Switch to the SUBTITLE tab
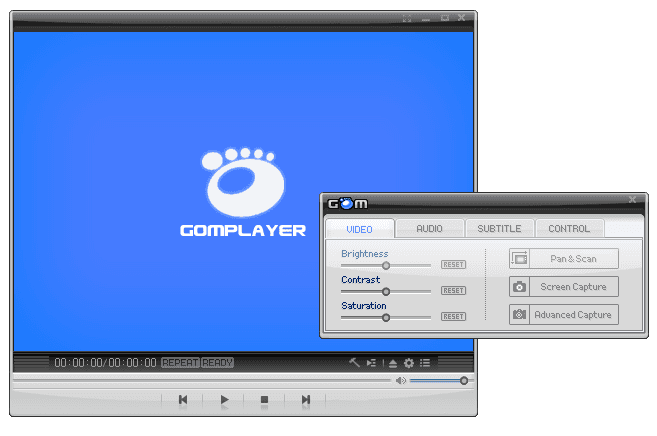The height and width of the screenshot is (436, 657). [x=499, y=229]
